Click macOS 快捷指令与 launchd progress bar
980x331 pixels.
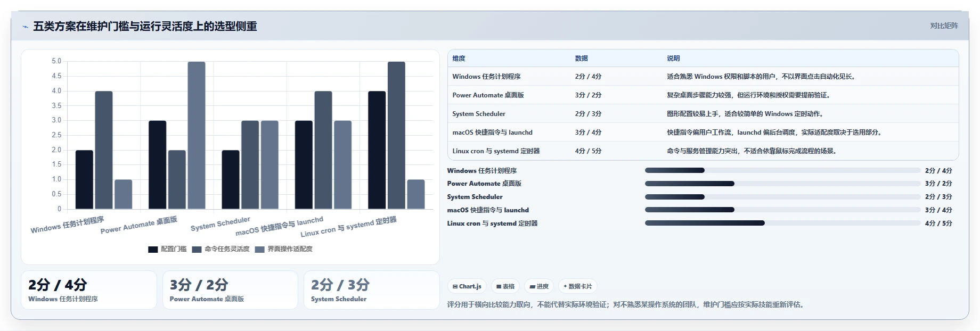coord(782,210)
